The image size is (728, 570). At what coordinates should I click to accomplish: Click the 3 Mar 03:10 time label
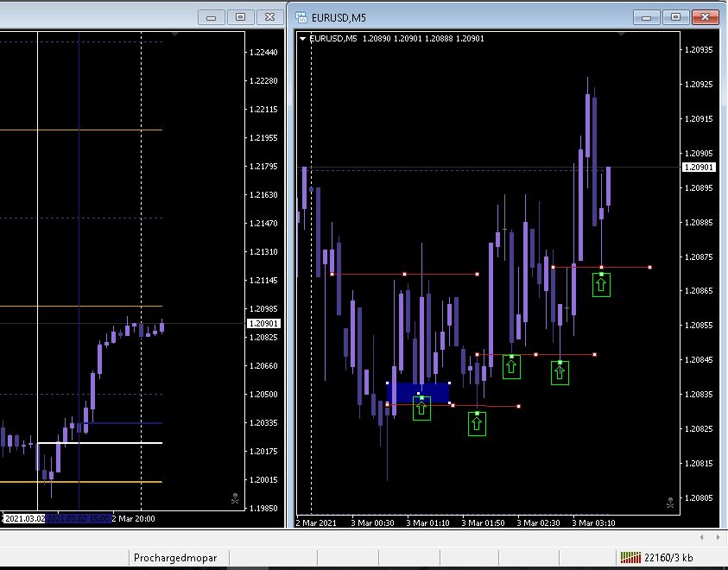point(593,523)
